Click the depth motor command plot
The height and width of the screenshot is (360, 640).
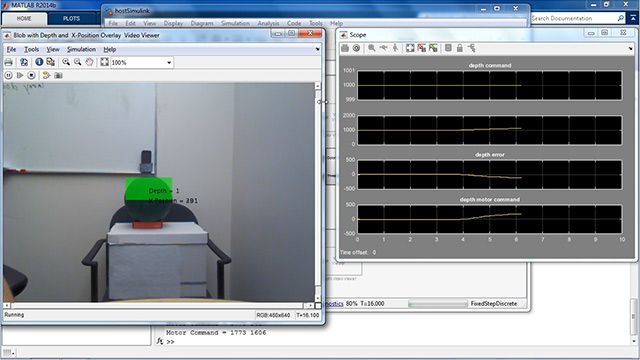[490, 219]
